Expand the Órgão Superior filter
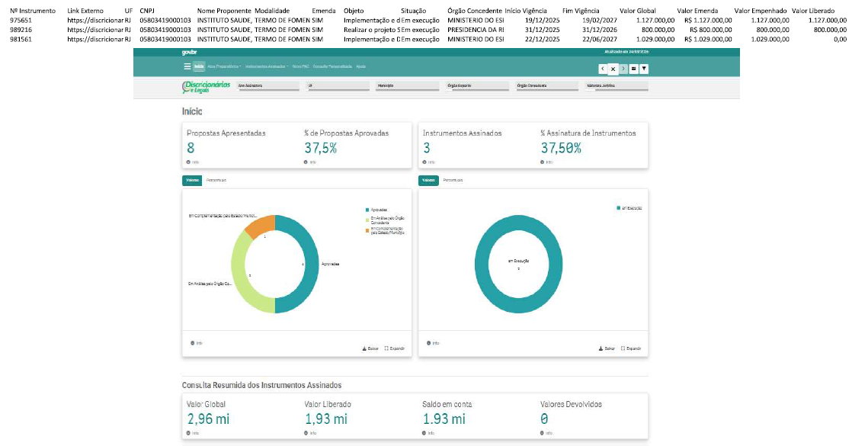868x446 pixels. [x=476, y=87]
